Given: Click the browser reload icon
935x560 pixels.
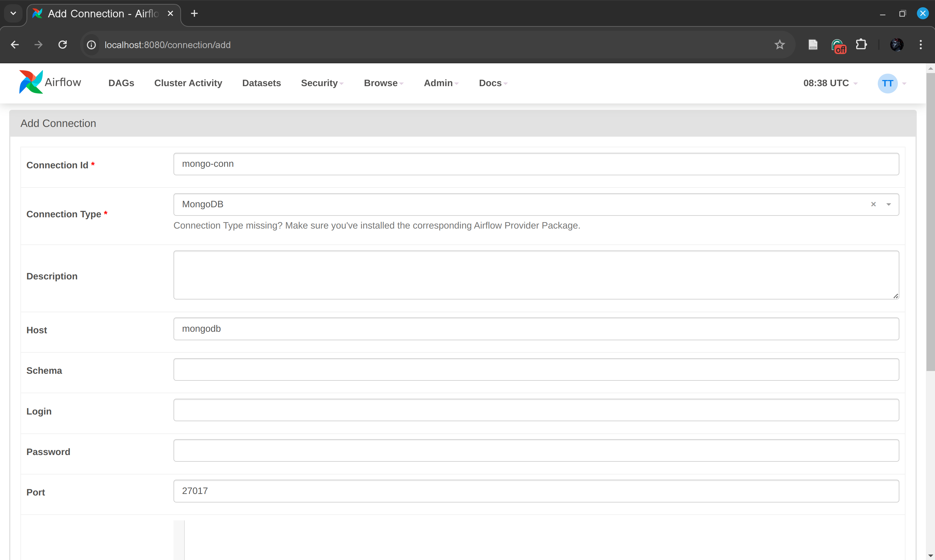Looking at the screenshot, I should (63, 45).
